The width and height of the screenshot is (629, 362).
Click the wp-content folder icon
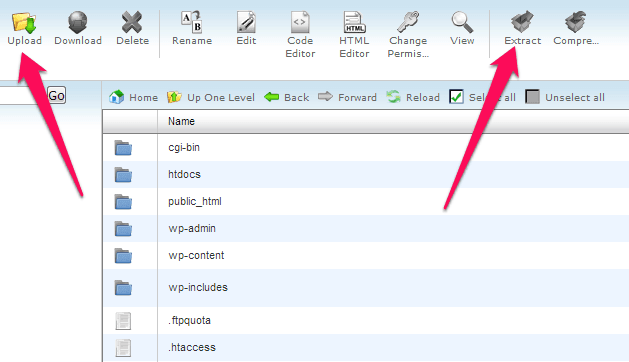tap(123, 256)
